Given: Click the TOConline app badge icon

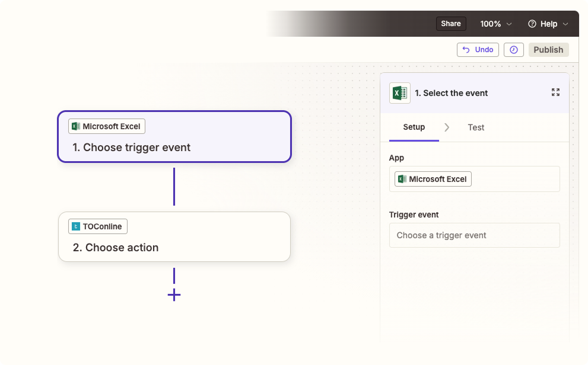Looking at the screenshot, I should 76,226.
